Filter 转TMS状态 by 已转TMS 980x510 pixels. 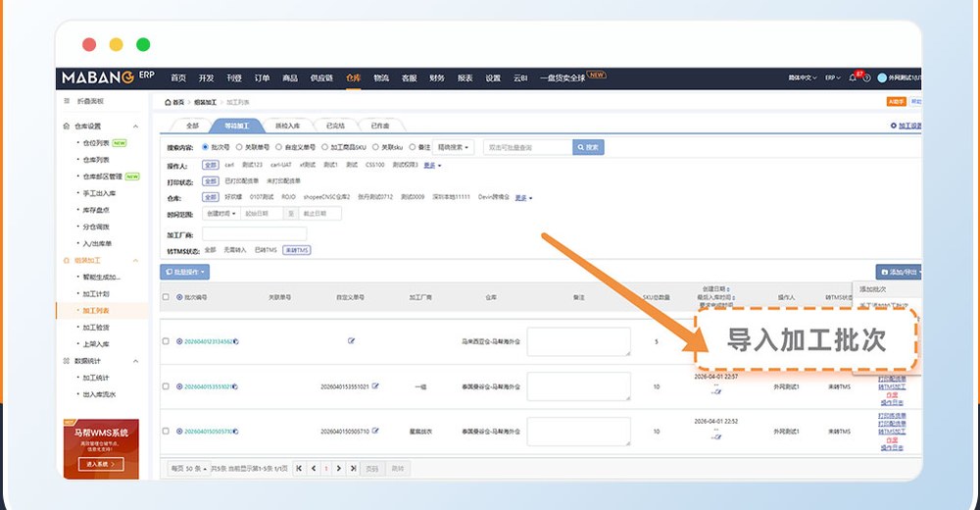coord(265,250)
